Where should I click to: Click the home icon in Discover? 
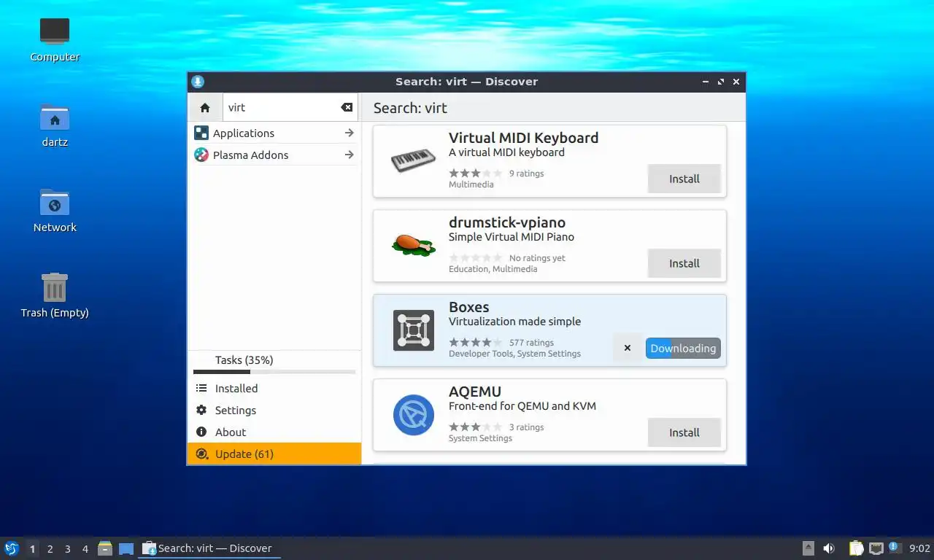pyautogui.click(x=205, y=107)
